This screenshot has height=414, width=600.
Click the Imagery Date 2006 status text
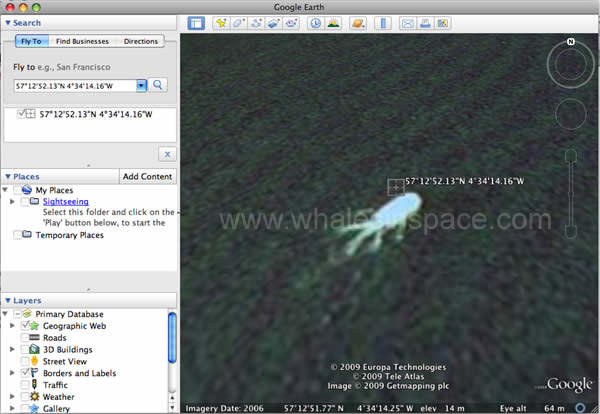pos(225,408)
